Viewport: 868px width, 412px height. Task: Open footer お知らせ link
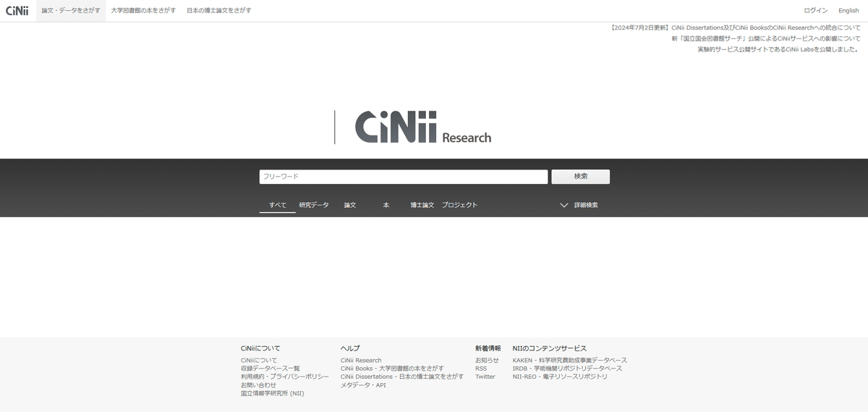point(487,360)
